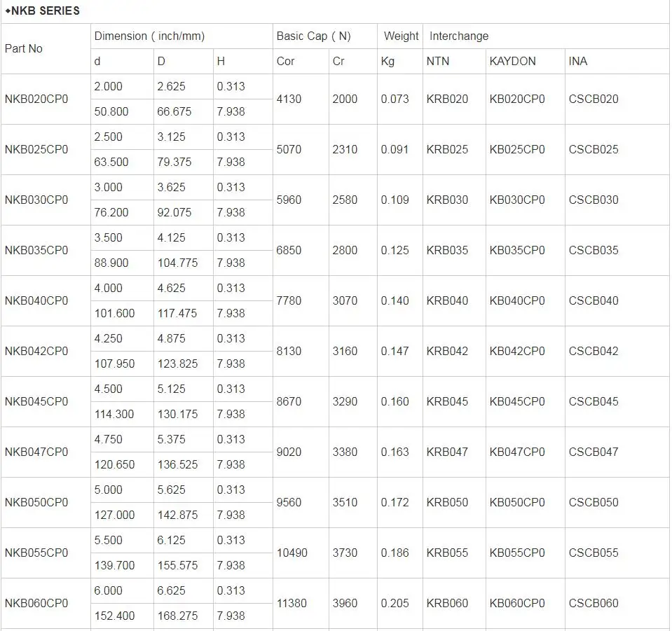
Task: Click weight value 0.147
Action: (395, 352)
